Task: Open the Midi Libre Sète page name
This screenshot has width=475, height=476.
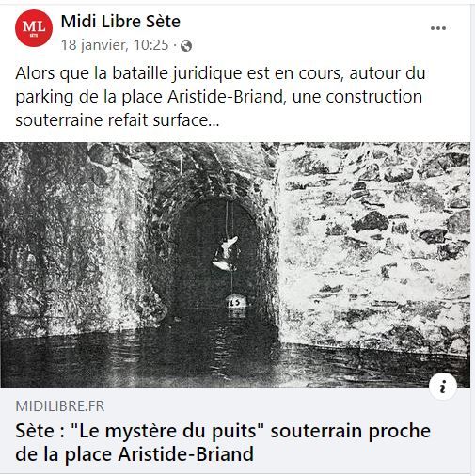Action: click(120, 22)
